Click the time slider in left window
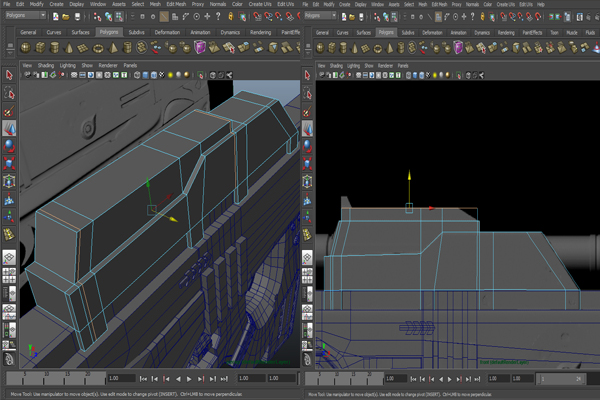 pos(56,378)
